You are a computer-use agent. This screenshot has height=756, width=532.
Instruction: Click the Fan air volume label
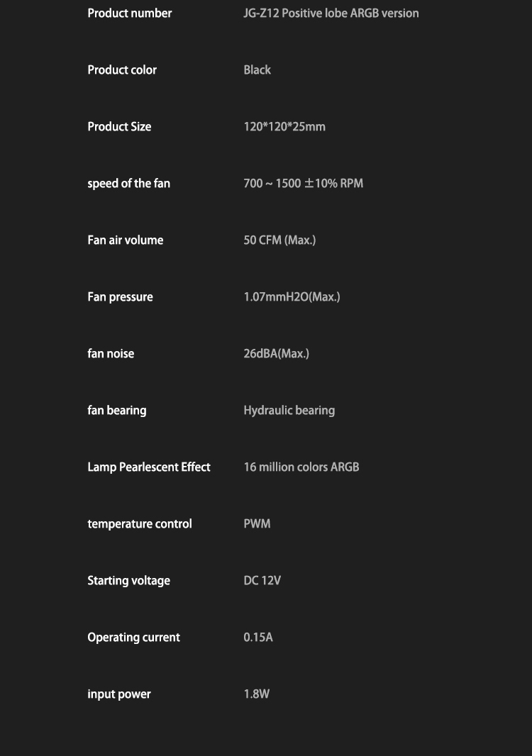pos(125,240)
